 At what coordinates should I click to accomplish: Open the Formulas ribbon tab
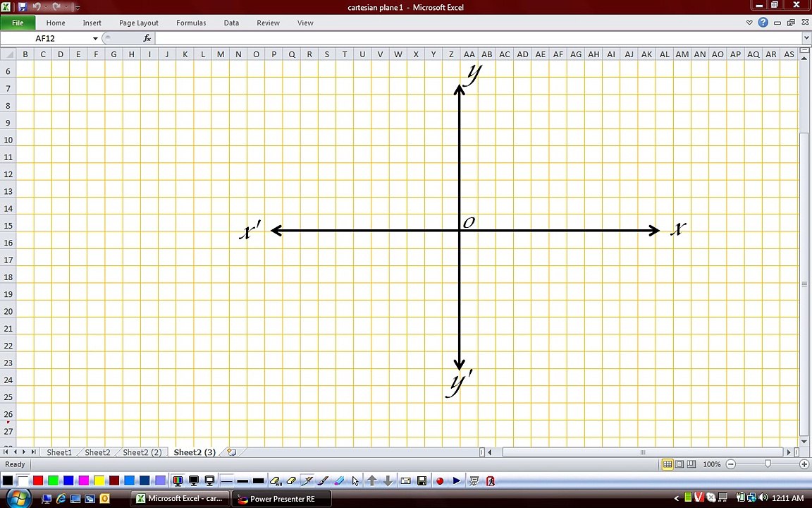pyautogui.click(x=191, y=23)
